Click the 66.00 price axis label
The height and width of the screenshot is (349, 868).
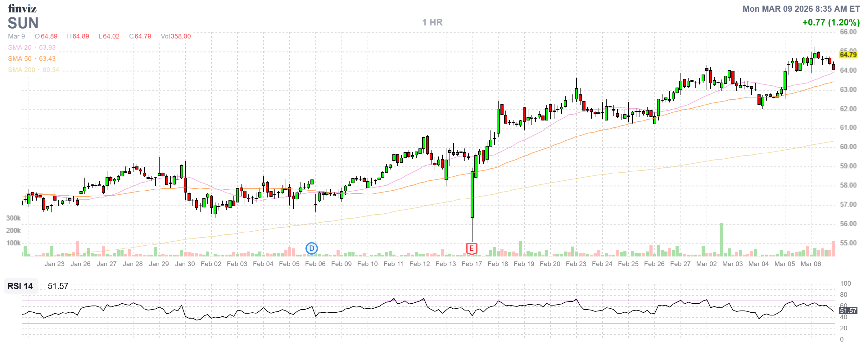pyautogui.click(x=848, y=32)
